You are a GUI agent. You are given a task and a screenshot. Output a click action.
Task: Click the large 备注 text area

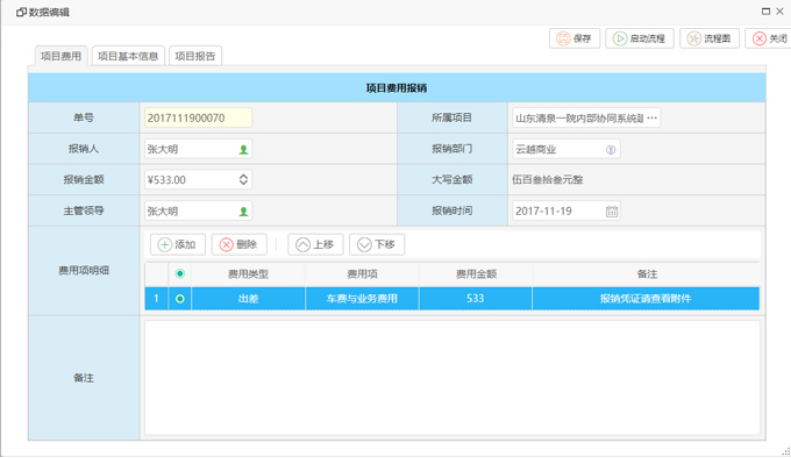[x=453, y=378]
